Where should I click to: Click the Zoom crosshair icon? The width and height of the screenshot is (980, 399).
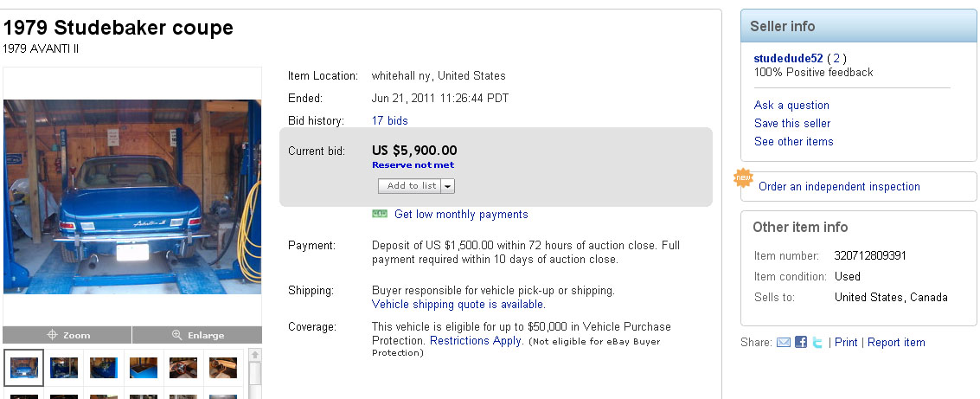point(52,335)
